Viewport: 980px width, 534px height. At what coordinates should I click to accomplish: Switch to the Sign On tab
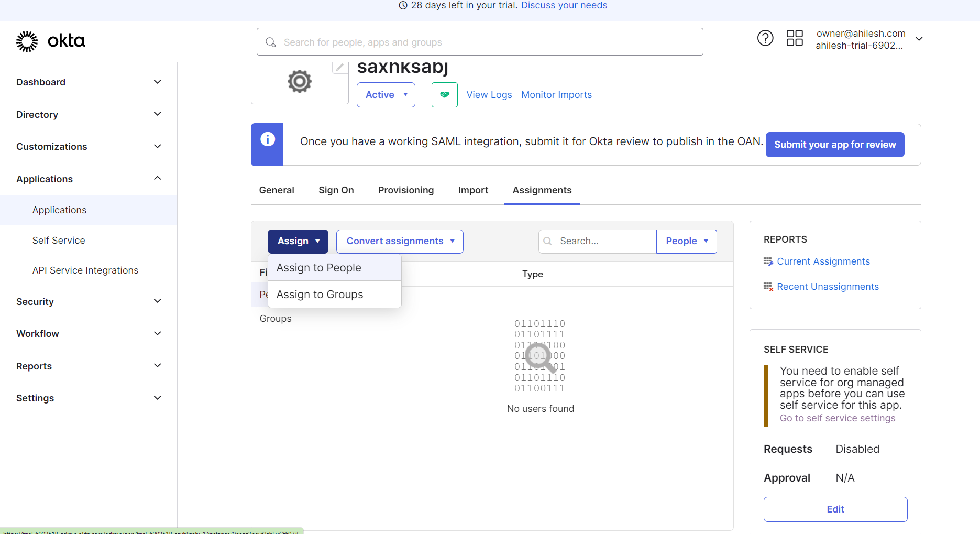(336, 190)
